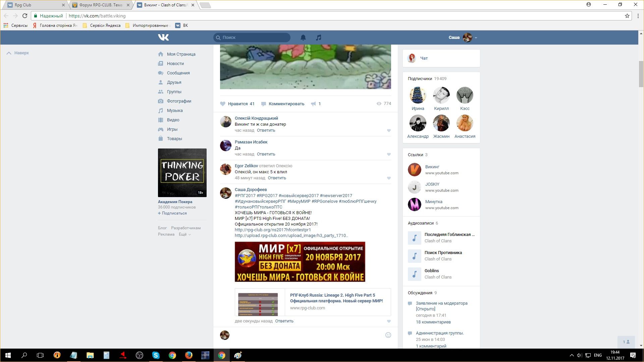Image resolution: width=644 pixels, height=362 pixels.
Task: Open the notifications bell icon
Action: pyautogui.click(x=303, y=38)
